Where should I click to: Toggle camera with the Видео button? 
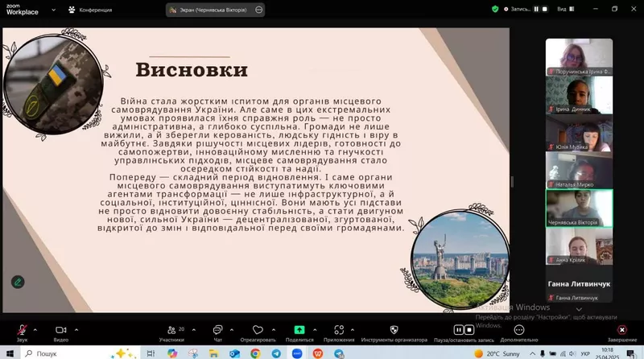[61, 332]
